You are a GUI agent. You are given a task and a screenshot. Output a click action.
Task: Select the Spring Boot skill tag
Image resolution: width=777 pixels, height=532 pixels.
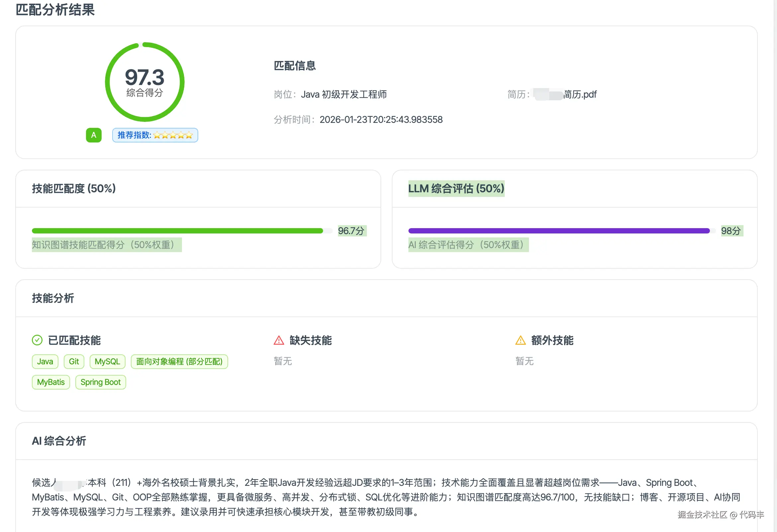(x=101, y=382)
